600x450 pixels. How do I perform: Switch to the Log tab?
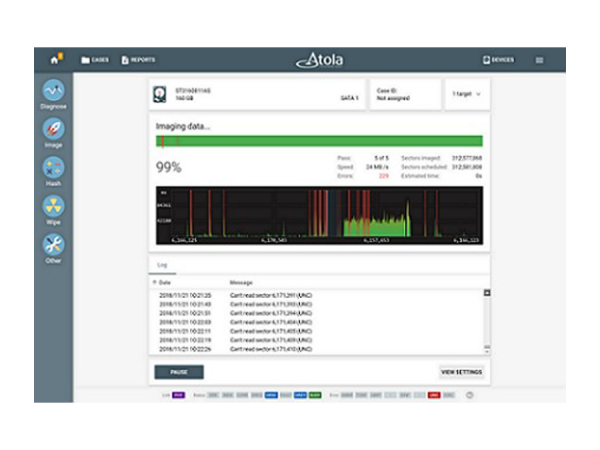(x=161, y=265)
